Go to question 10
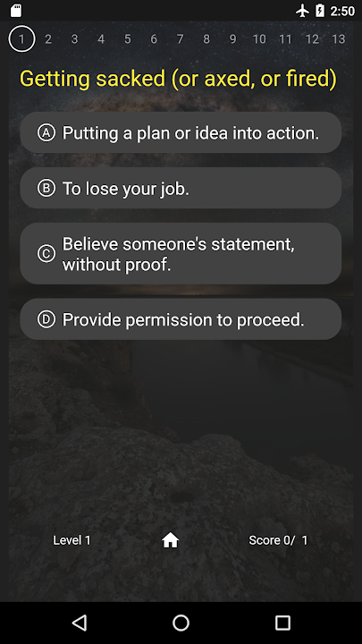 (259, 39)
